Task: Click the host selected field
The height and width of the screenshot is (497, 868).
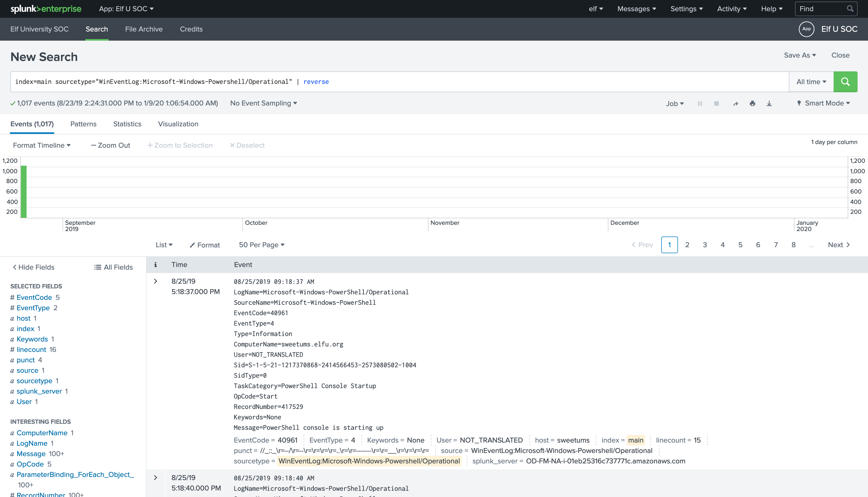Action: pos(23,318)
